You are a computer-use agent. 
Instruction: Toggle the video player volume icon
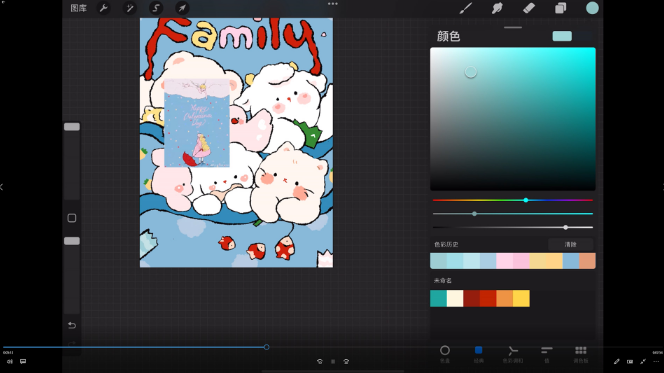point(10,362)
